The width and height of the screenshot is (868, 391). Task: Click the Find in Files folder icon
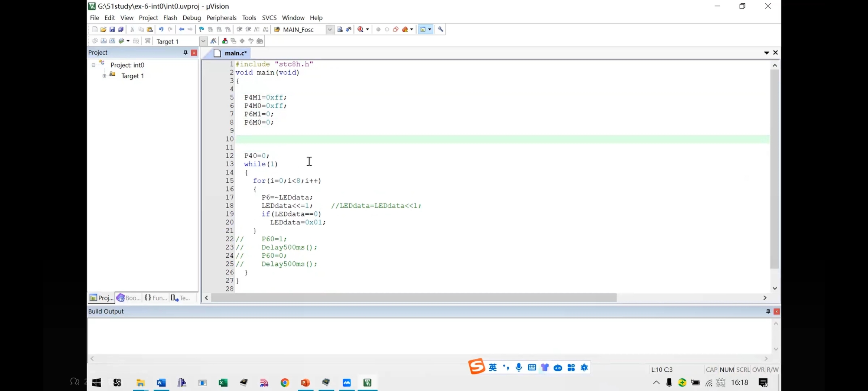pyautogui.click(x=277, y=29)
